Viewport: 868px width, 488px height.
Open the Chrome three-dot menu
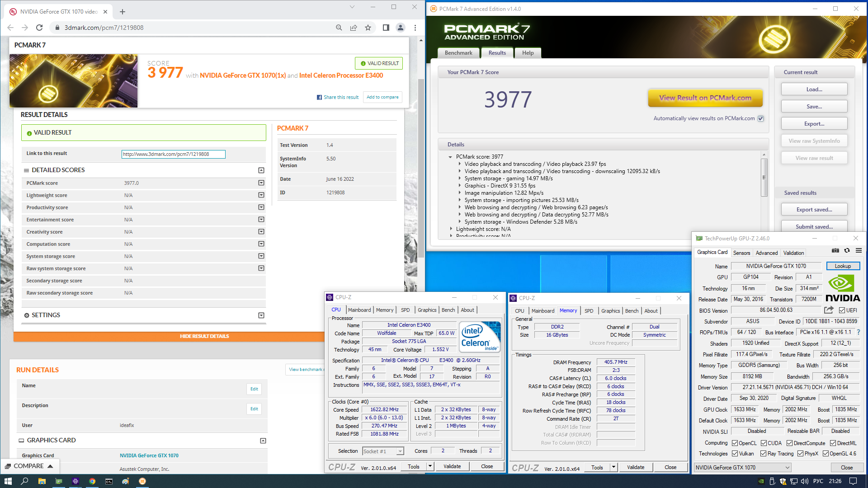point(415,28)
